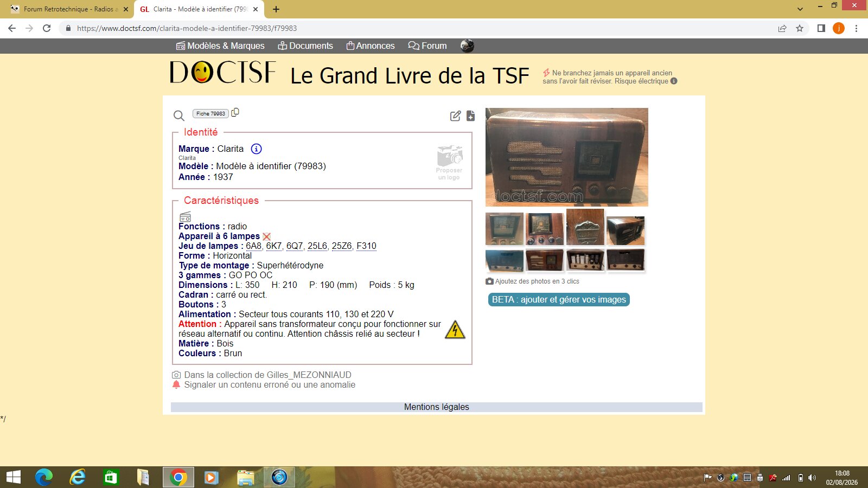Click the magnifier search icon above Identité
The height and width of the screenshot is (488, 868).
coord(178,115)
